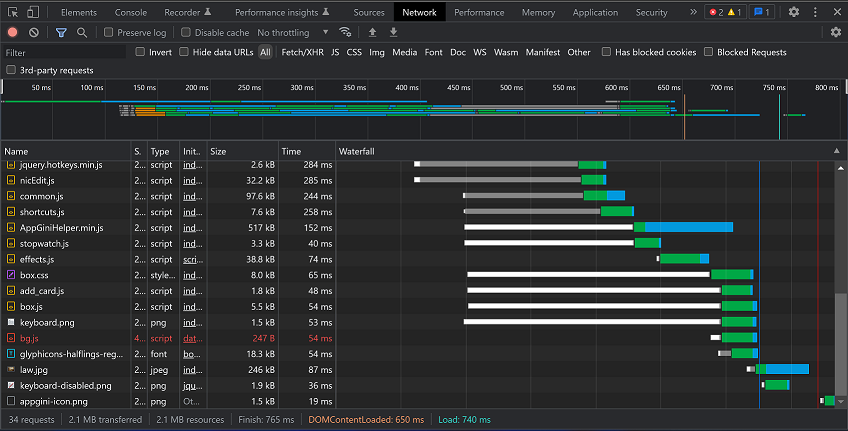Click in the Filter text field
Screen dimensions: 848x431
[64, 52]
